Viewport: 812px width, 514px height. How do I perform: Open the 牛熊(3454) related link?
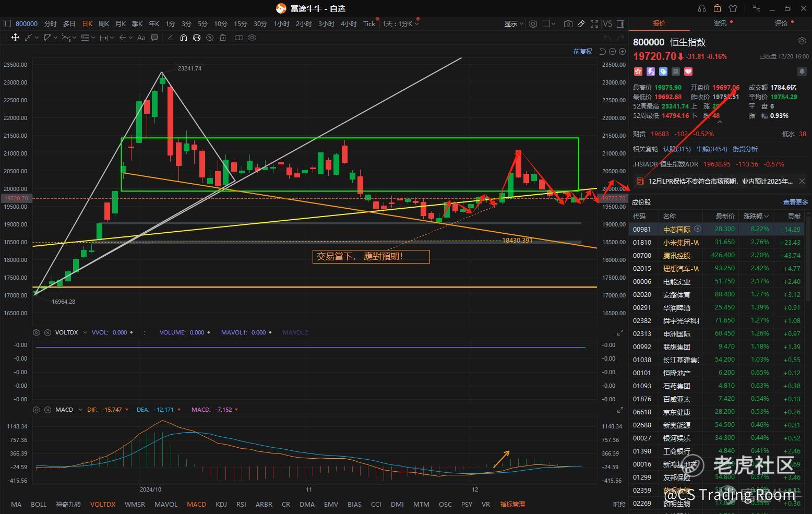711,149
